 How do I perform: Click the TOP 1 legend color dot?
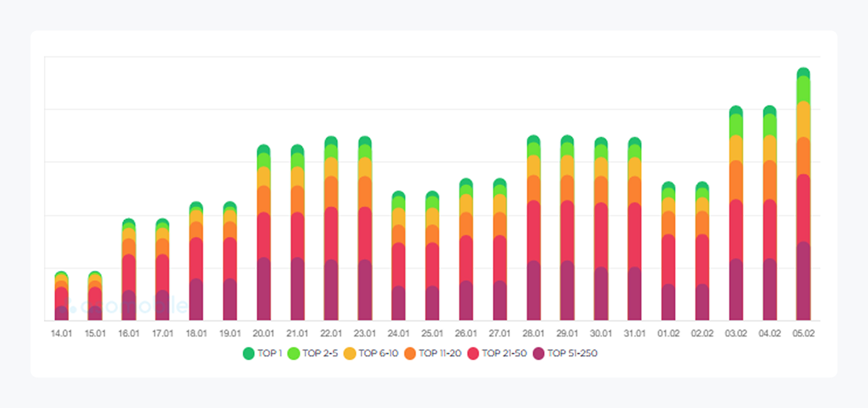coord(249,353)
